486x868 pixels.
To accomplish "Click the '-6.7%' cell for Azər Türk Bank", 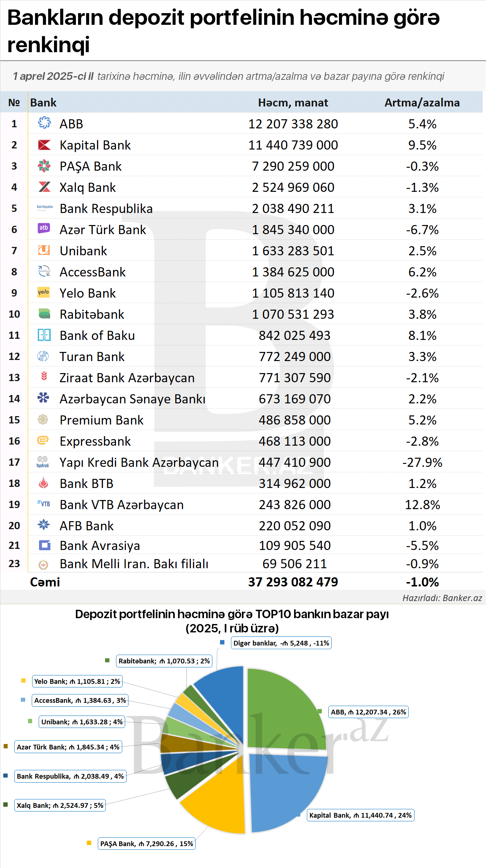I will point(422,230).
